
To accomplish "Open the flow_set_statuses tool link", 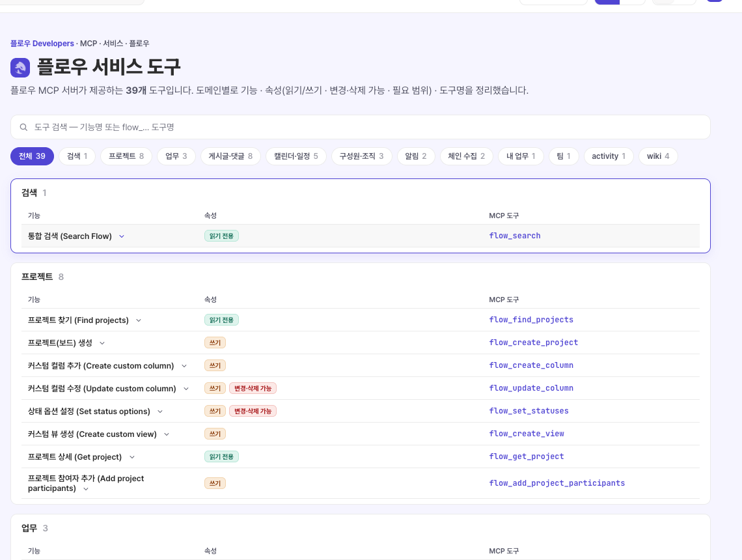I will pos(529,411).
